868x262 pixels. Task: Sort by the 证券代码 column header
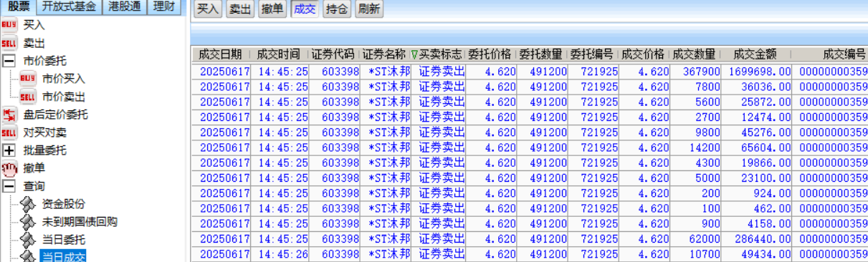pos(333,55)
